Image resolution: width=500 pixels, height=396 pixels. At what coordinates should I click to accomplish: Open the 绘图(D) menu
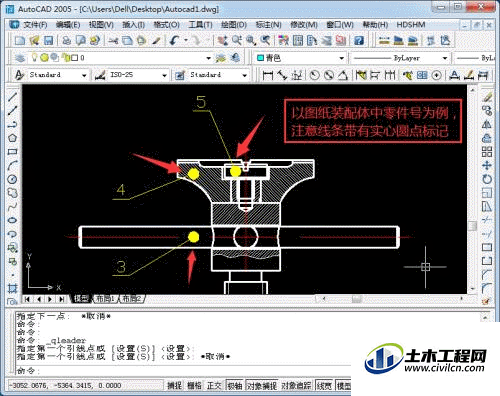[x=234, y=25]
